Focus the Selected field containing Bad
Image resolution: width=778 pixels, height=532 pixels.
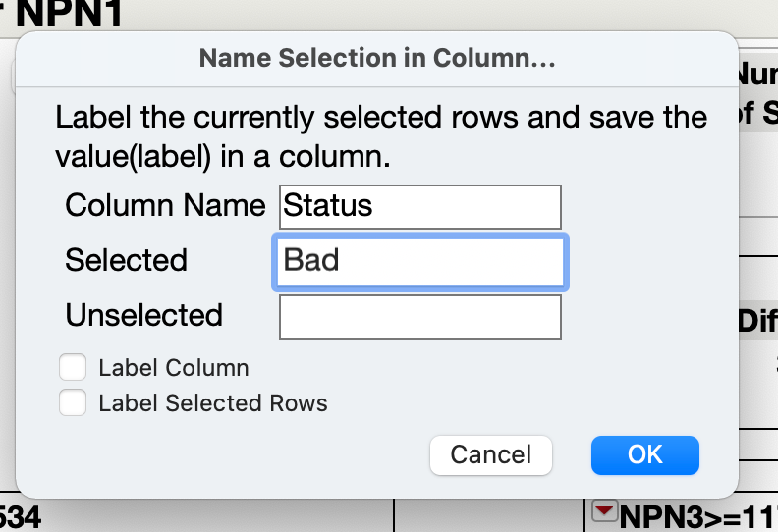[x=420, y=261]
